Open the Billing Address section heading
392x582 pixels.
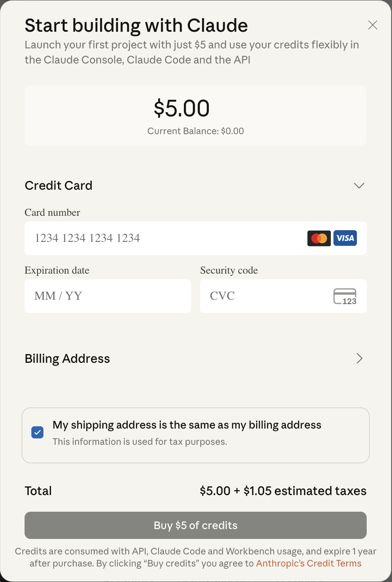coord(67,359)
